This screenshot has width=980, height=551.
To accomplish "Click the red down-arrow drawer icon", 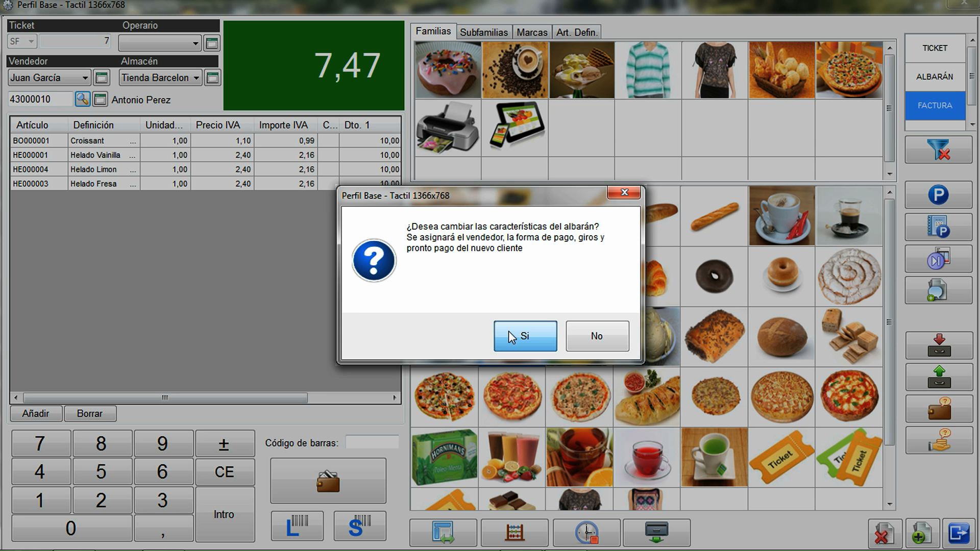I will click(939, 345).
